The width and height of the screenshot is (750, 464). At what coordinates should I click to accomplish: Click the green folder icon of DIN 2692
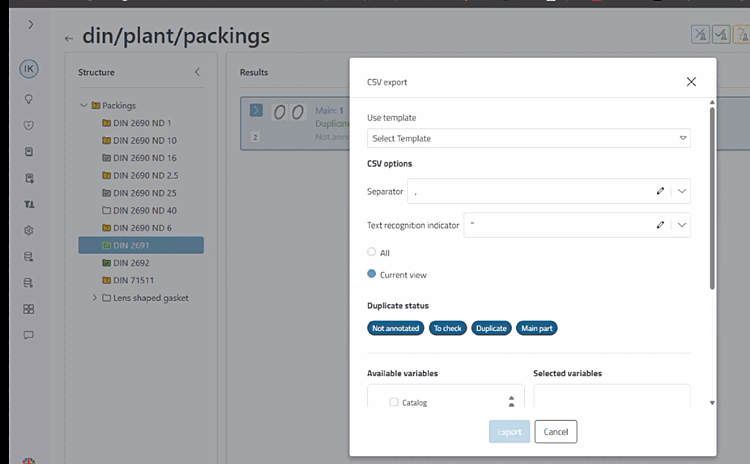(x=107, y=263)
